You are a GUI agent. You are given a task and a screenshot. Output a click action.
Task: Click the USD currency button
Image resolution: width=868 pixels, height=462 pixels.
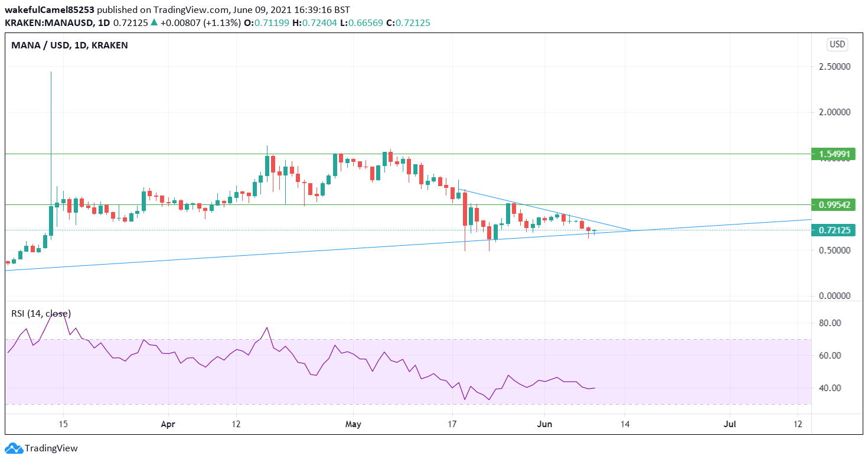(837, 44)
